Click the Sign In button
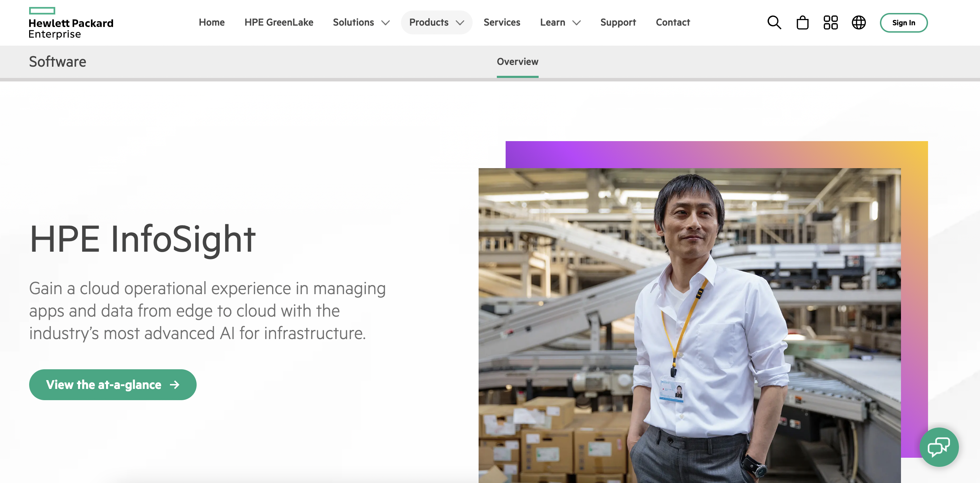980x483 pixels. tap(903, 23)
